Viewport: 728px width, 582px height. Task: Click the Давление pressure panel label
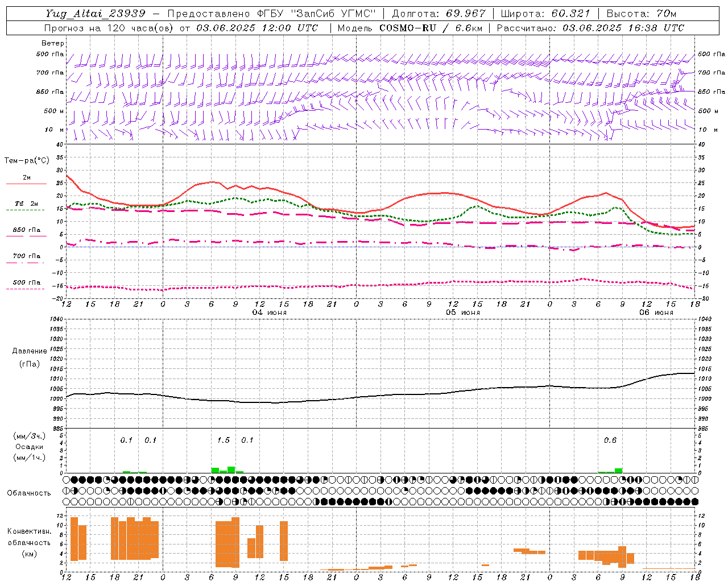30,351
